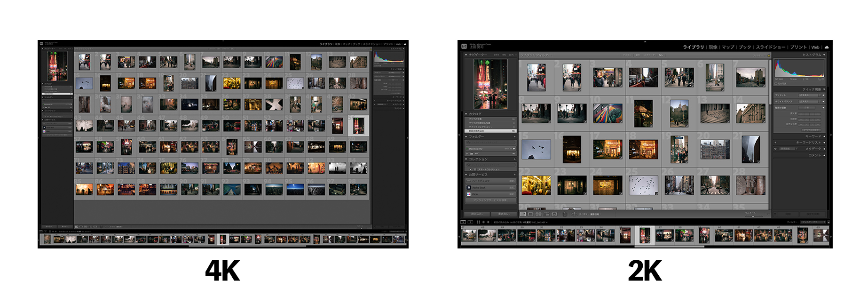Collapse the ナビゲーター panel
This screenshot has width=868, height=288.
pos(466,55)
